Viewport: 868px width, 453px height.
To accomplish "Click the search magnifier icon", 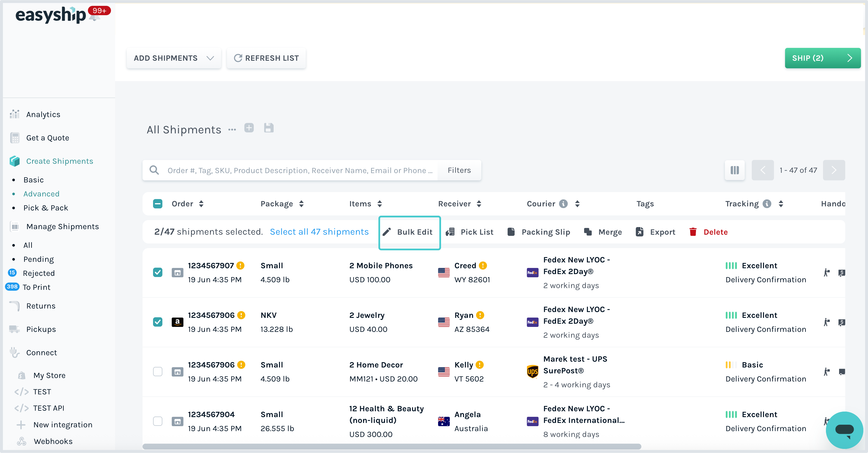I will (154, 170).
